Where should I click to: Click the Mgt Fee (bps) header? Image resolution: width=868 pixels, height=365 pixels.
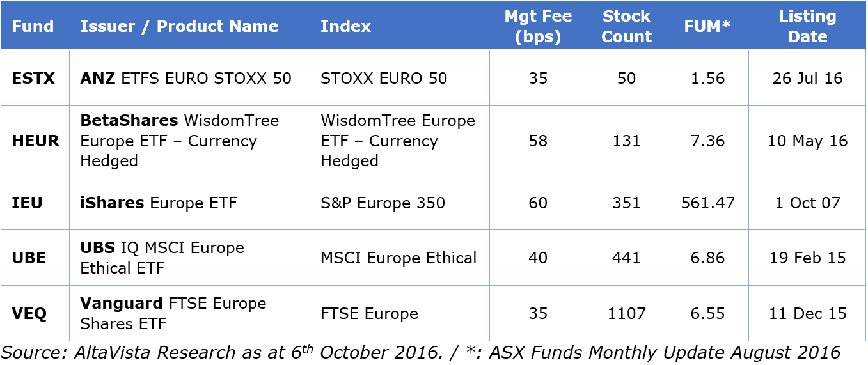[x=538, y=26]
